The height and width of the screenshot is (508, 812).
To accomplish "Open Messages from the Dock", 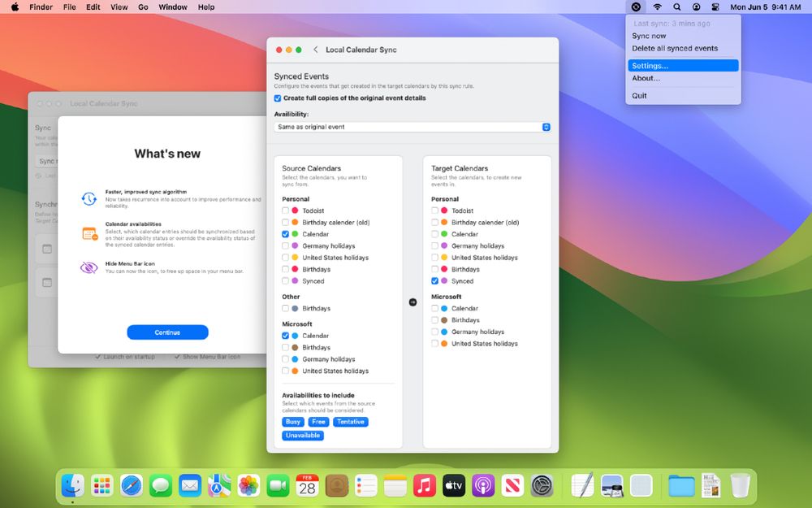I will click(161, 486).
